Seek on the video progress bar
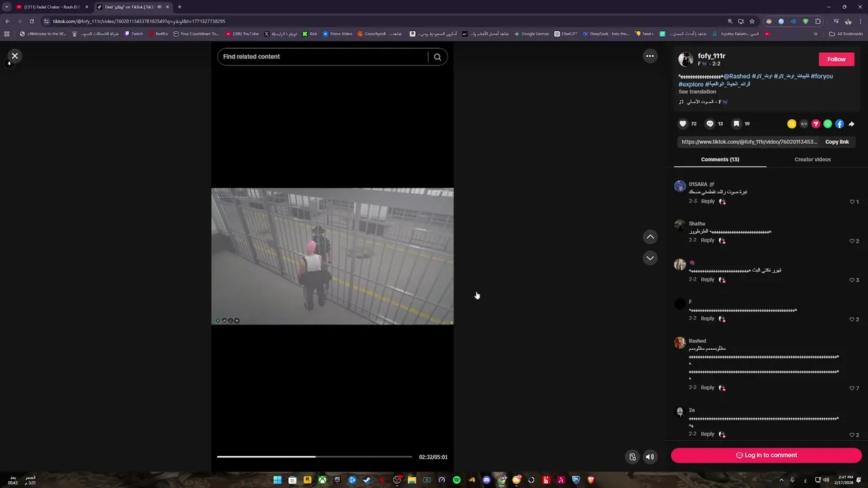 click(x=314, y=457)
